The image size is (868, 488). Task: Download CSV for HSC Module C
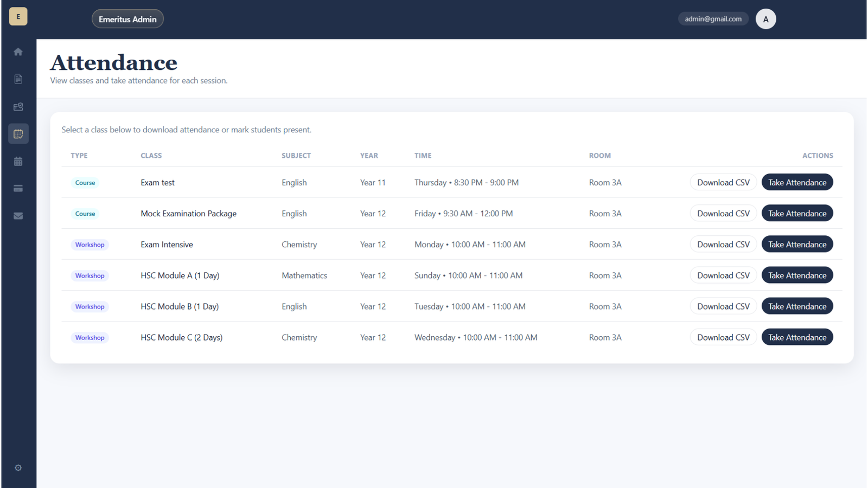[723, 337]
